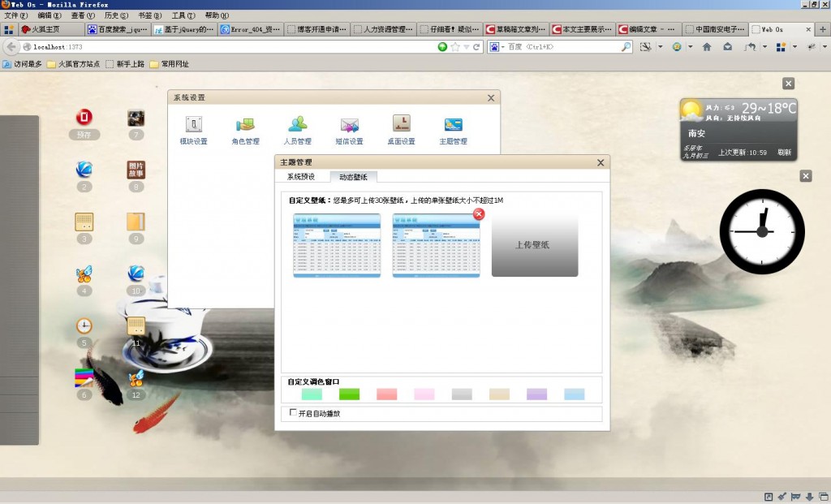The image size is (831, 504).
Task: Close the clock widget
Action: click(806, 176)
